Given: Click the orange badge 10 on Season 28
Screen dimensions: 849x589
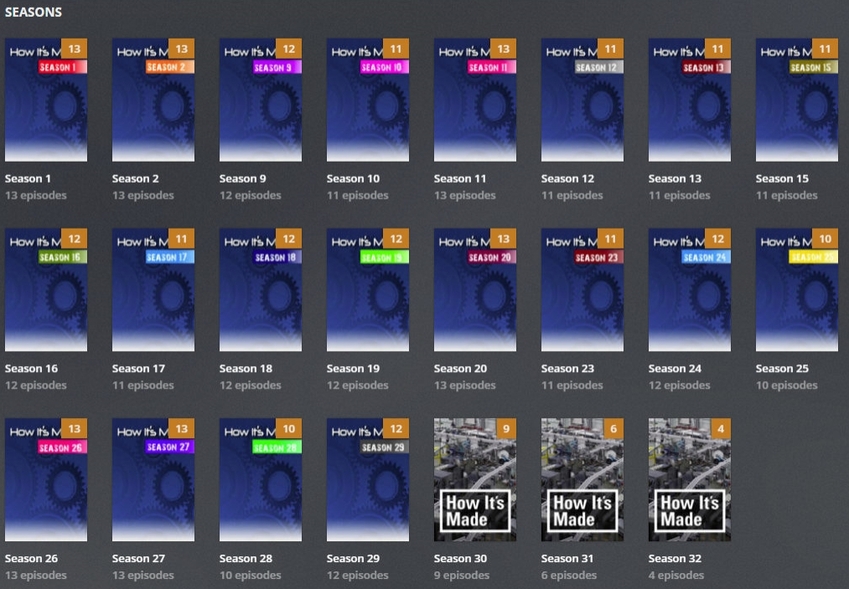Looking at the screenshot, I should 289,429.
